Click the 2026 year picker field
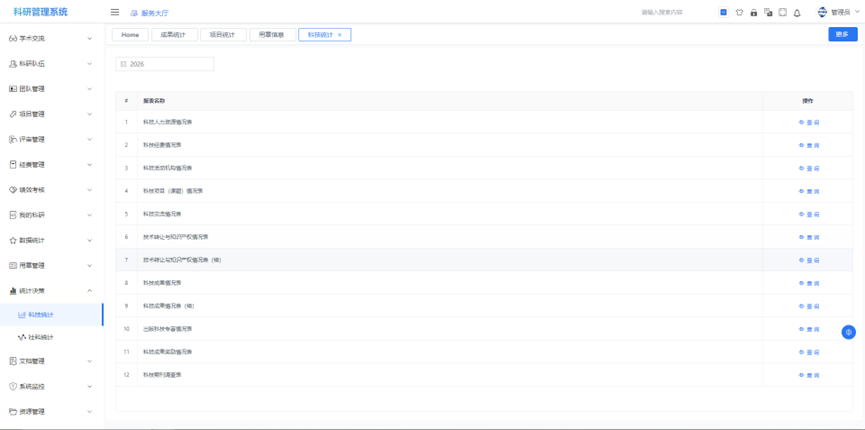 coord(166,64)
